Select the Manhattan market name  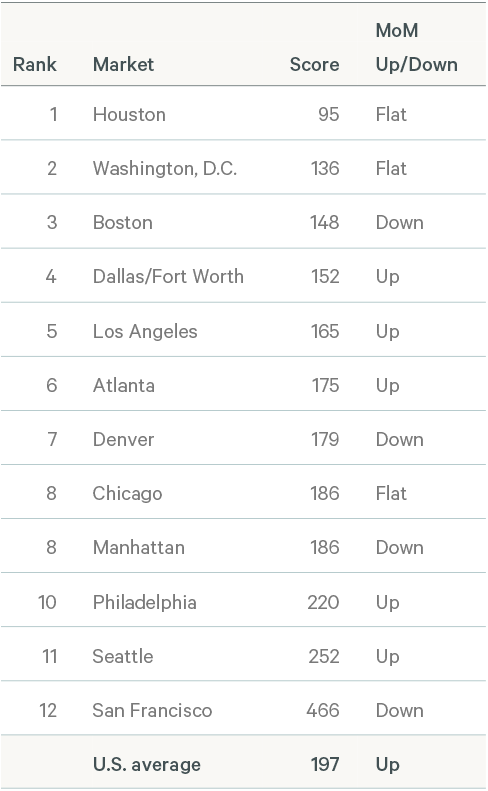tap(139, 548)
